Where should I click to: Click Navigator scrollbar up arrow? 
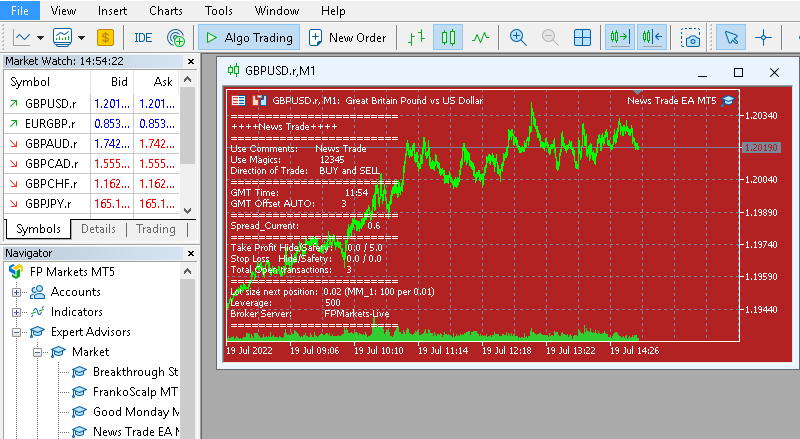click(x=187, y=272)
